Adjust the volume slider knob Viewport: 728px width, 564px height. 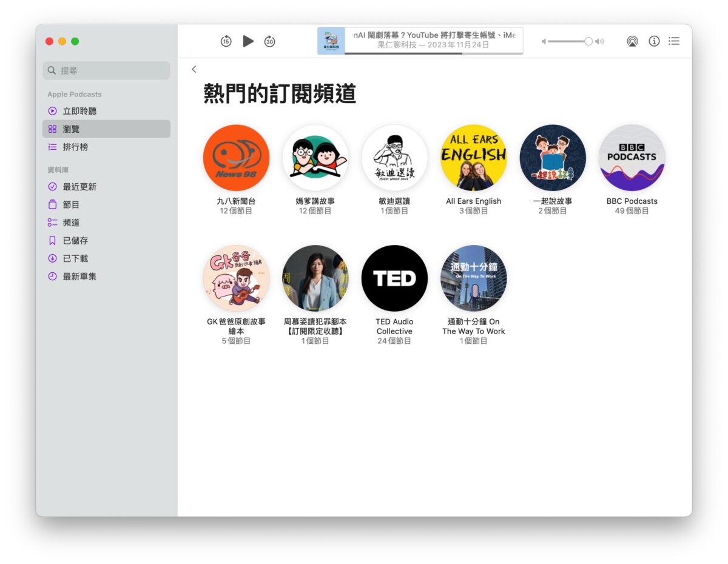588,41
